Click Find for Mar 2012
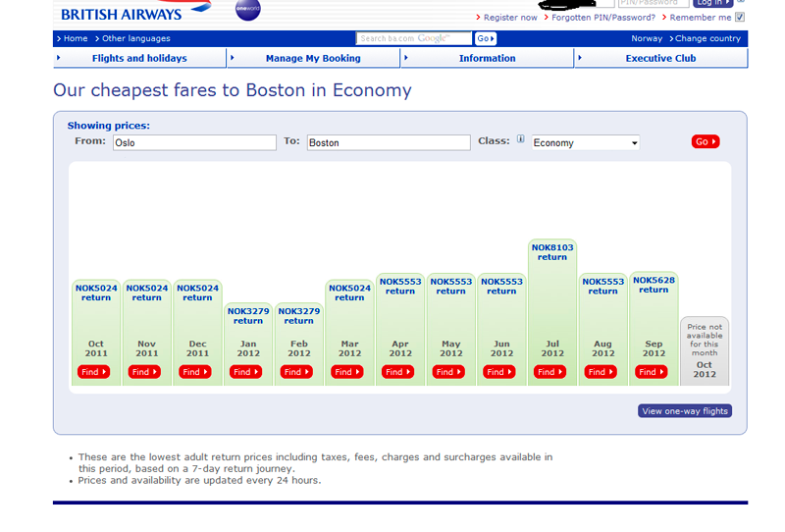 click(347, 372)
